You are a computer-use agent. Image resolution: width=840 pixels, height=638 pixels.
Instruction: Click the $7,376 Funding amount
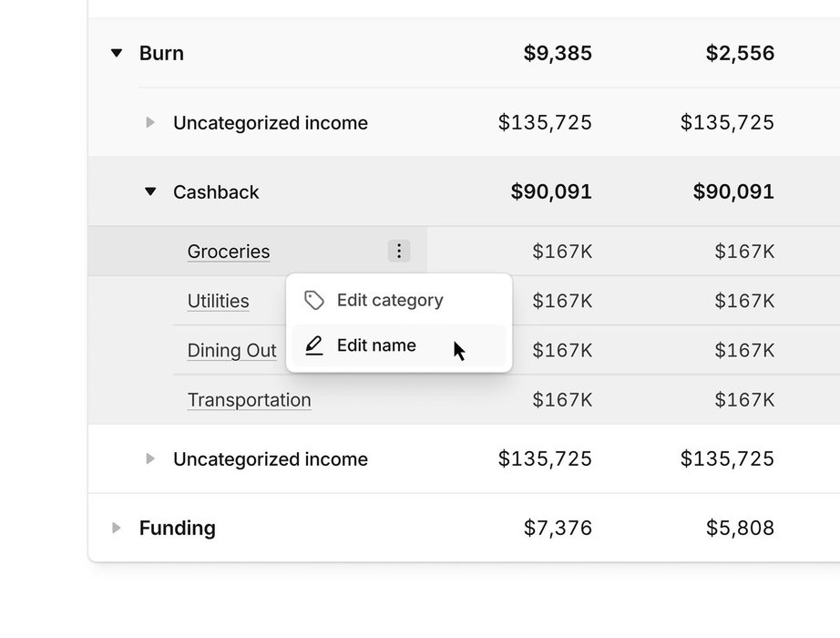coord(558,528)
